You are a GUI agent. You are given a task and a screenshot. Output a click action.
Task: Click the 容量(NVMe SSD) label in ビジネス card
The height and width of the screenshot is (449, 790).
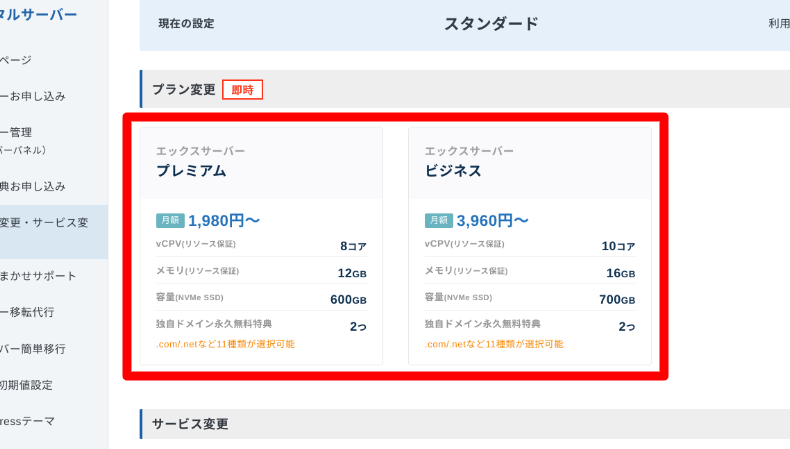[x=458, y=297]
